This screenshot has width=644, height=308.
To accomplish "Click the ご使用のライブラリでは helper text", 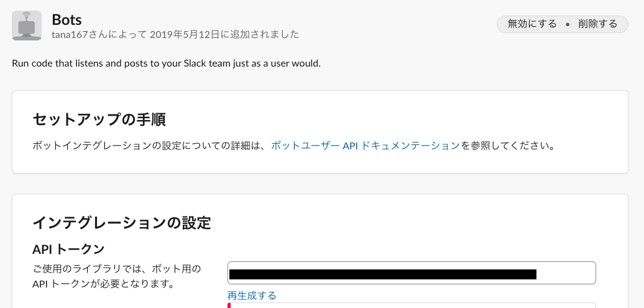I will click(117, 269).
